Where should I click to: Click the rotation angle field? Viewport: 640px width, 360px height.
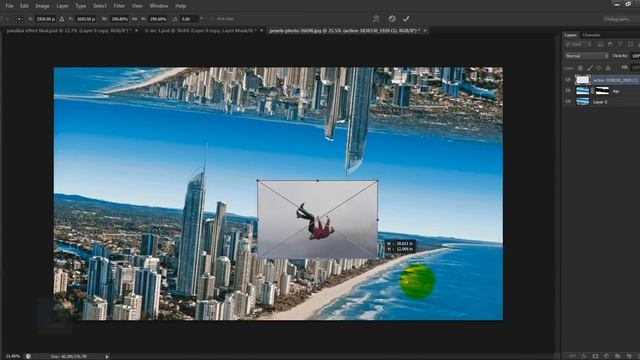pyautogui.click(x=189, y=19)
